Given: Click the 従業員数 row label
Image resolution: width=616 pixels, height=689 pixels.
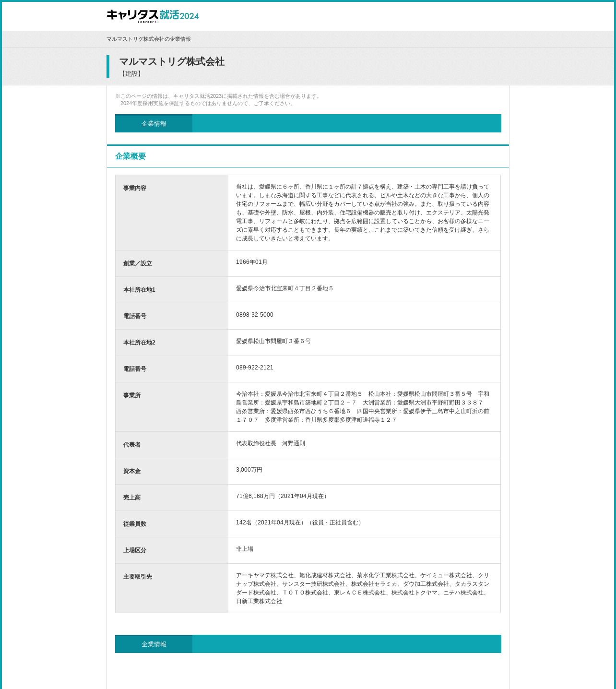Looking at the screenshot, I should (135, 524).
